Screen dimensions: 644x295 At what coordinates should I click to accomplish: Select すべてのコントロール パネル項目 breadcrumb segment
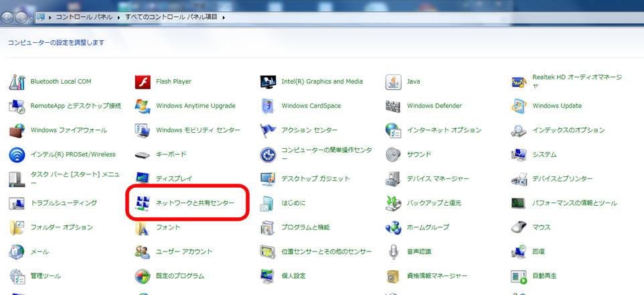point(171,17)
